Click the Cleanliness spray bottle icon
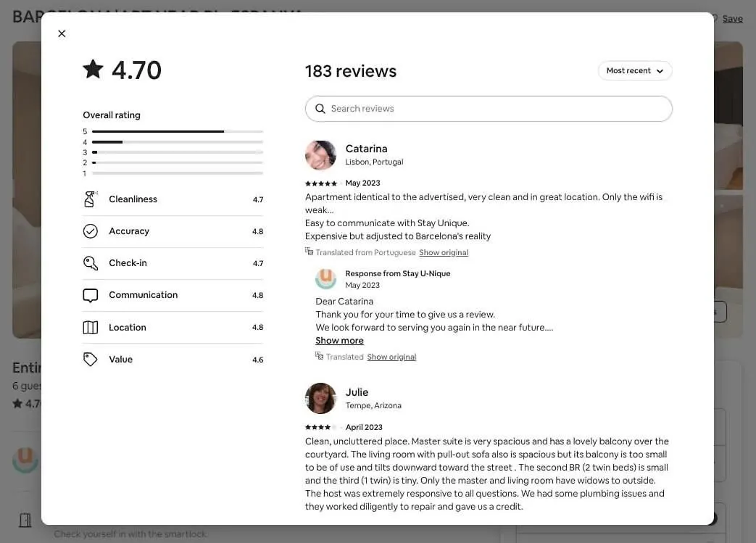This screenshot has width=756, height=543. (90, 199)
